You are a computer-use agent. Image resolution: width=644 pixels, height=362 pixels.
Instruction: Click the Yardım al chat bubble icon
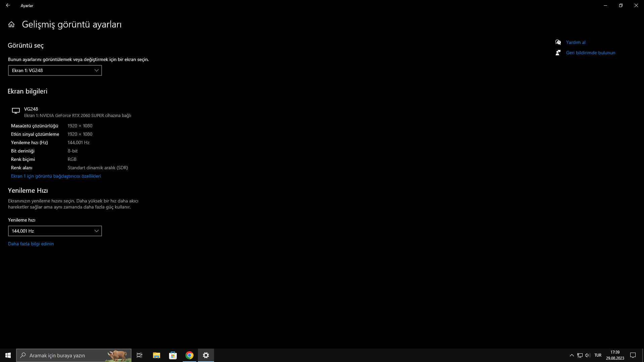[558, 42]
